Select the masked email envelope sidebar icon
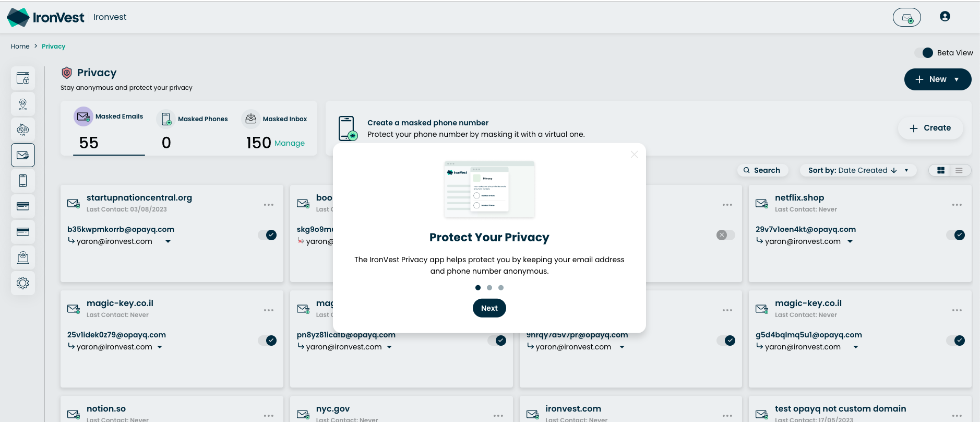980x422 pixels. pos(23,155)
